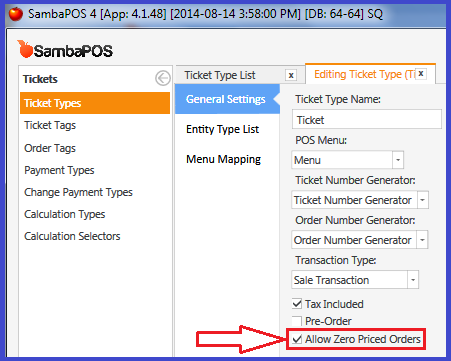Click the Ticket Type Name input field
This screenshot has height=361, width=451.
[367, 119]
